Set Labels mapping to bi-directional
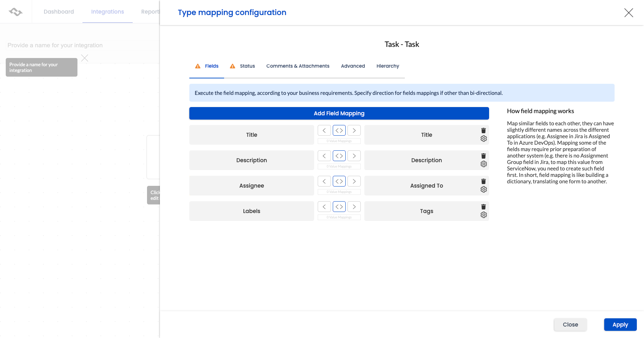 pos(339,207)
